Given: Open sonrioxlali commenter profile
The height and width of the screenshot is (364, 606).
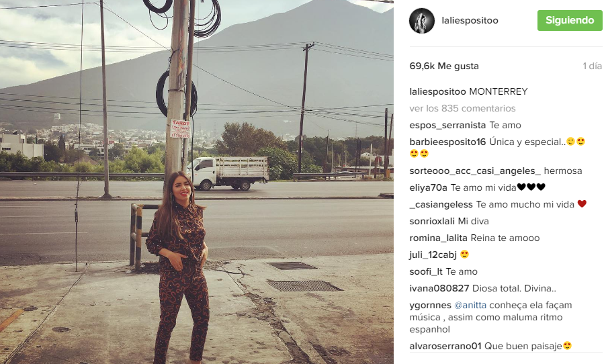Looking at the screenshot, I should point(432,221).
